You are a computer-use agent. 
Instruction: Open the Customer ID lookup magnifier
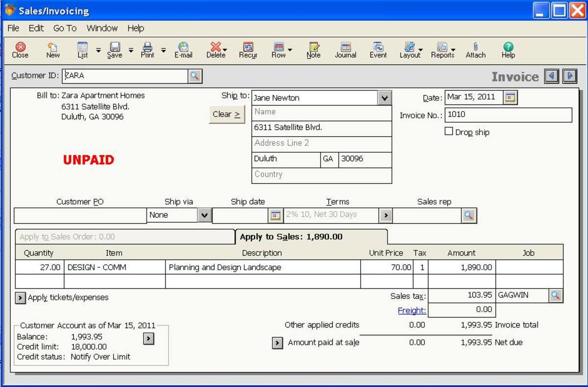tap(195, 76)
